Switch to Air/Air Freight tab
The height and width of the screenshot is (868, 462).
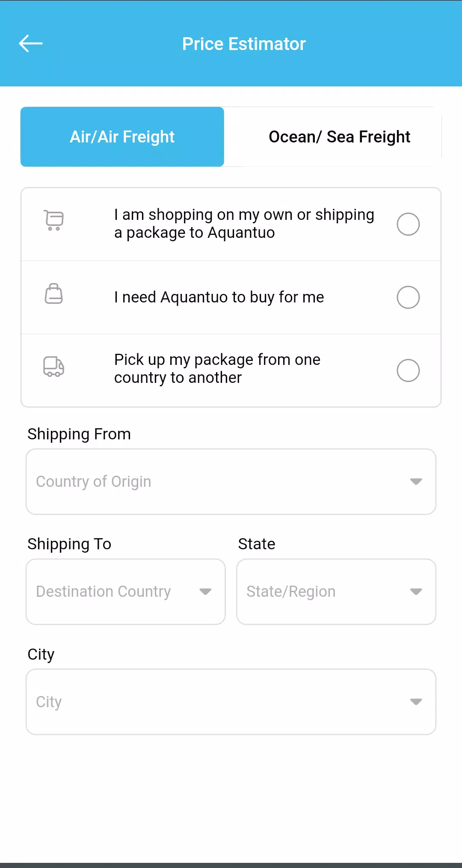click(x=122, y=137)
